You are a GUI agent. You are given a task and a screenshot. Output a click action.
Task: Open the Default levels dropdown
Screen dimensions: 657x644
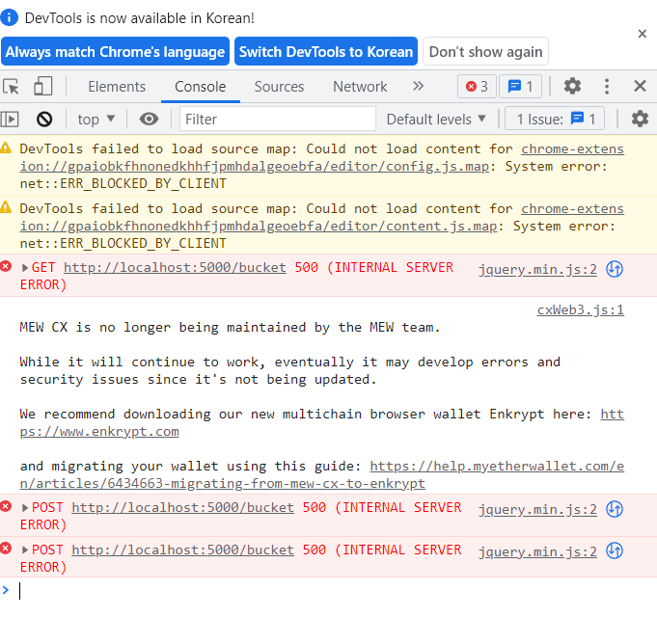pos(436,120)
